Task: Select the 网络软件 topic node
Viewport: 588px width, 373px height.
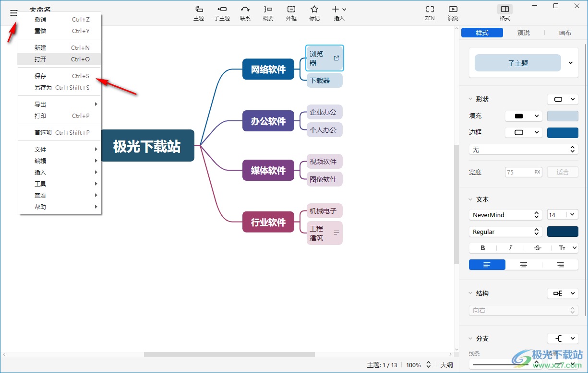Action: [x=268, y=69]
